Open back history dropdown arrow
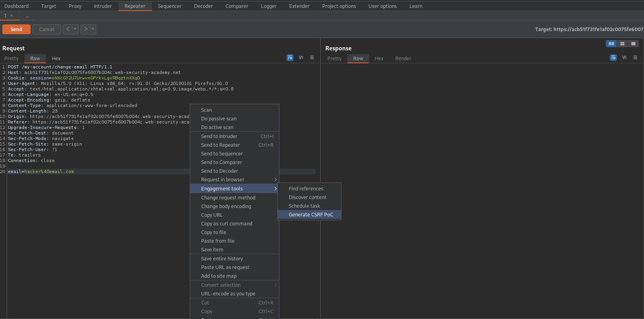The width and height of the screenshot is (644, 319). (x=75, y=29)
